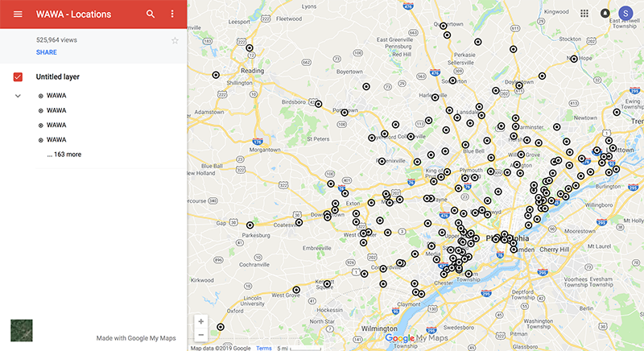This screenshot has width=644, height=351.
Task: Select the WAWA marker near Doylestown
Action: pyautogui.click(x=519, y=85)
